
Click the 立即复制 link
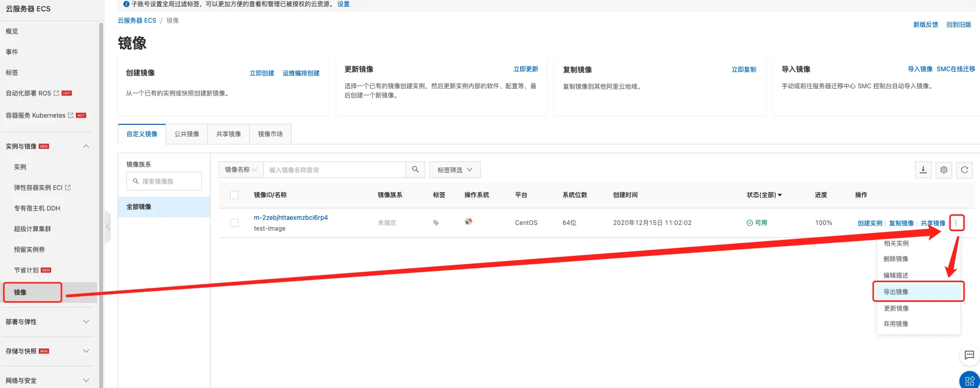click(744, 70)
